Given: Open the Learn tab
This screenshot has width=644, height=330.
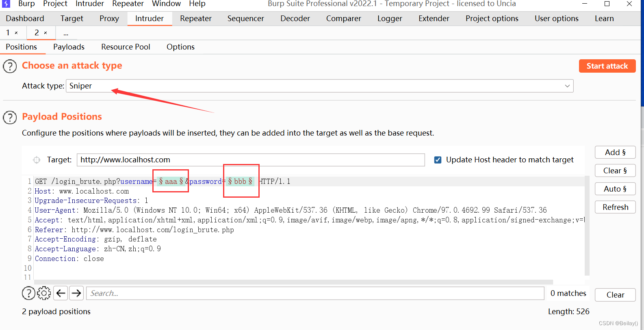Looking at the screenshot, I should pos(604,19).
